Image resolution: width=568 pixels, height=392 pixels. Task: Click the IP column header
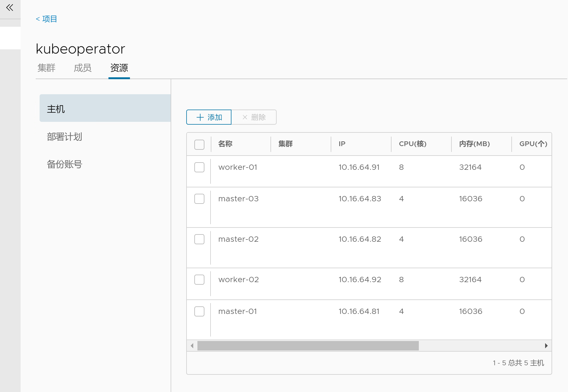(342, 144)
